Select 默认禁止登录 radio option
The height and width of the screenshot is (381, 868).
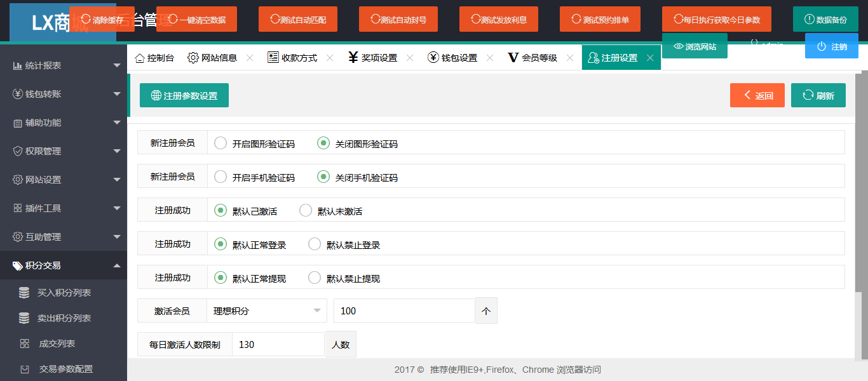(315, 244)
